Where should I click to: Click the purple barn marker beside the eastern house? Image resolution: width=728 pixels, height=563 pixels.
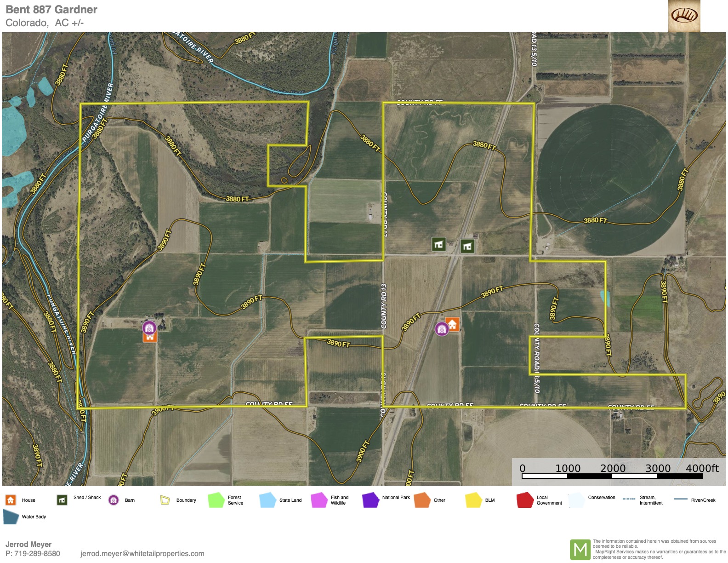click(442, 329)
